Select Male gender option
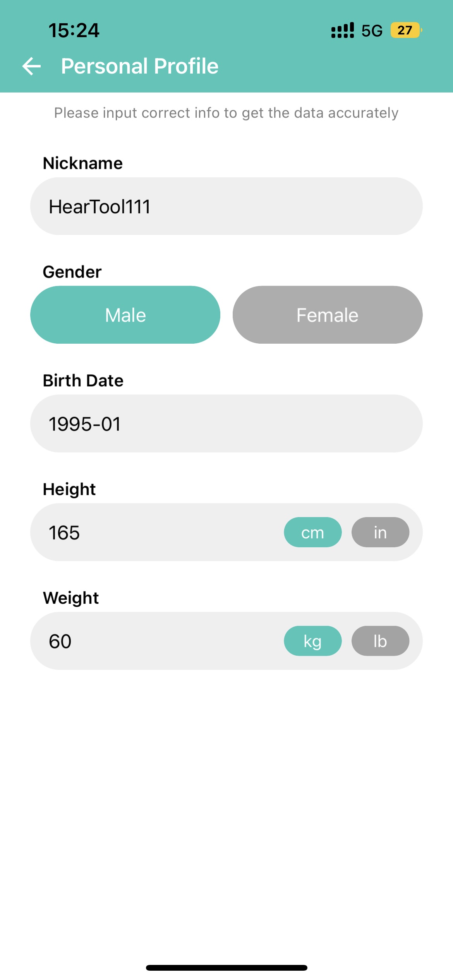This screenshot has width=453, height=980. tap(125, 315)
